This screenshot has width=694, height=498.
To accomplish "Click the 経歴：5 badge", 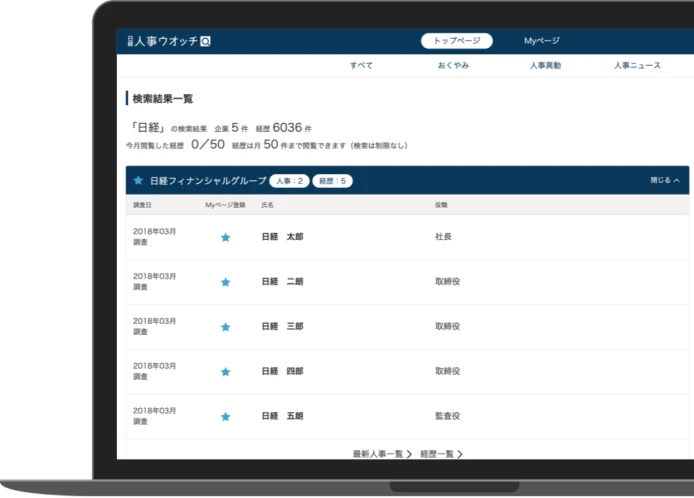I will [332, 181].
